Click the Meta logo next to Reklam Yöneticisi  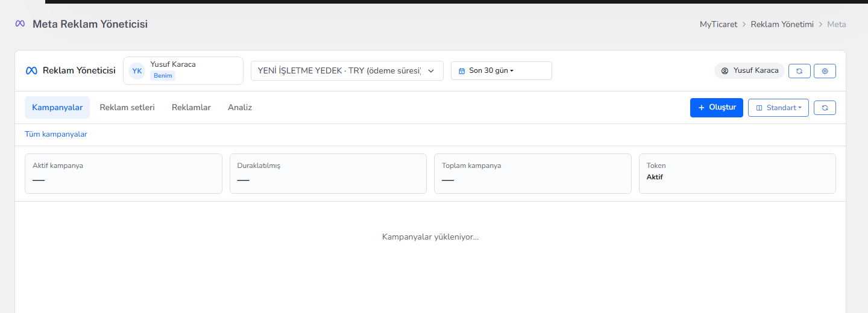(31, 71)
